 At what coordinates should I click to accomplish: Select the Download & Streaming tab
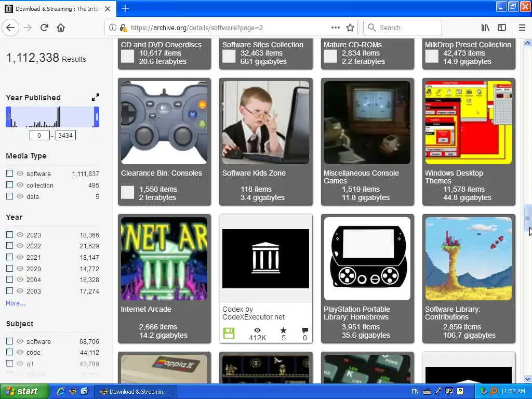pos(58,9)
